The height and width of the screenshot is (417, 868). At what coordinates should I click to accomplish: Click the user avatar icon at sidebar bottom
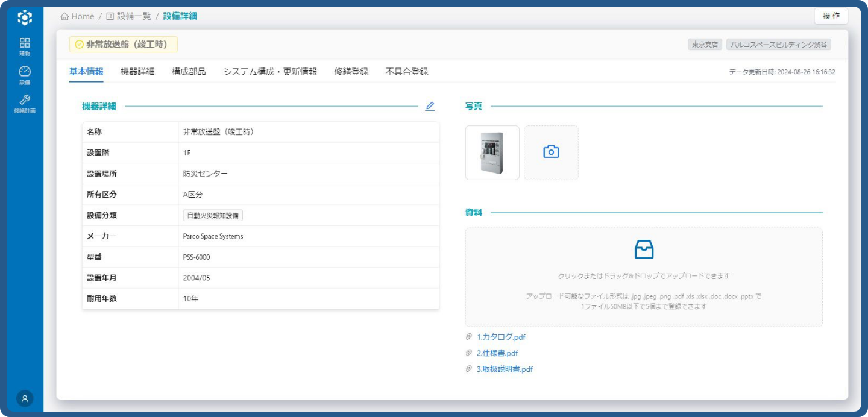pos(24,398)
